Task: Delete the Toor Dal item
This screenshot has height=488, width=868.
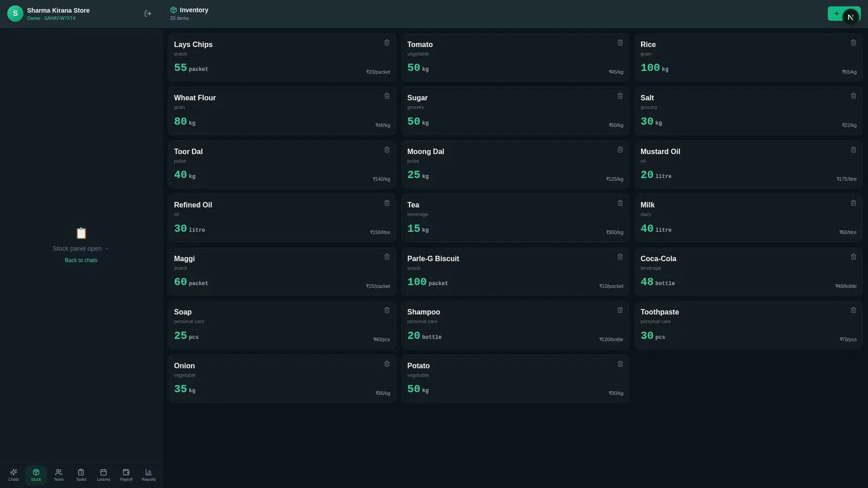Action: tap(387, 149)
